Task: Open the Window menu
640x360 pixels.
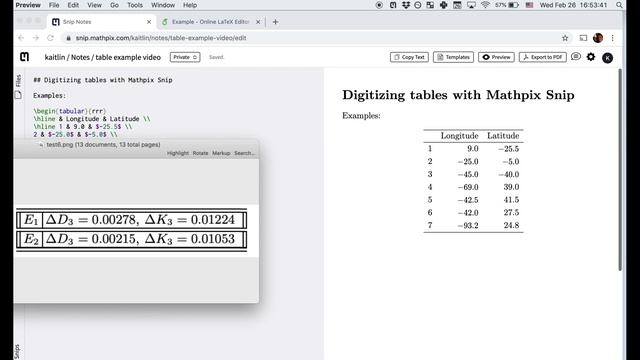Action: click(163, 5)
